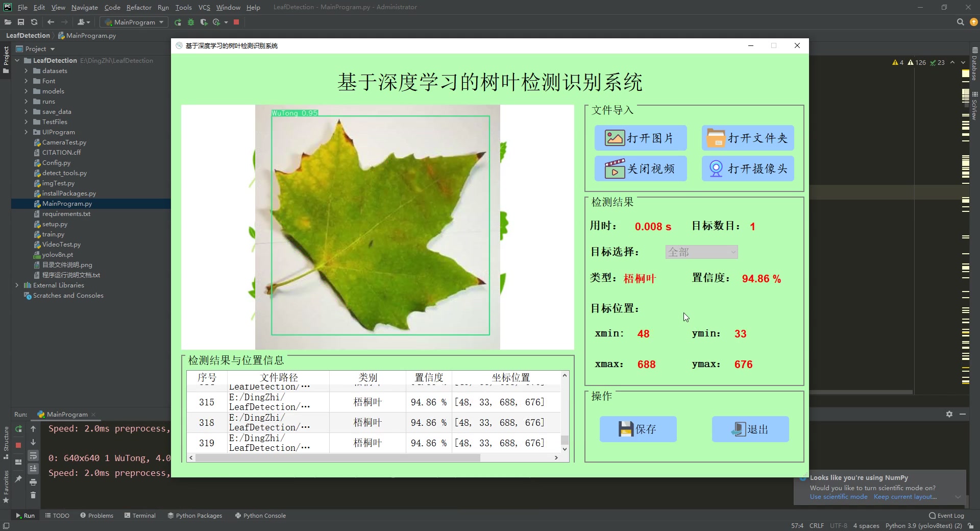Save all files using the floppy disk icon
This screenshot has width=980, height=531.
(21, 22)
